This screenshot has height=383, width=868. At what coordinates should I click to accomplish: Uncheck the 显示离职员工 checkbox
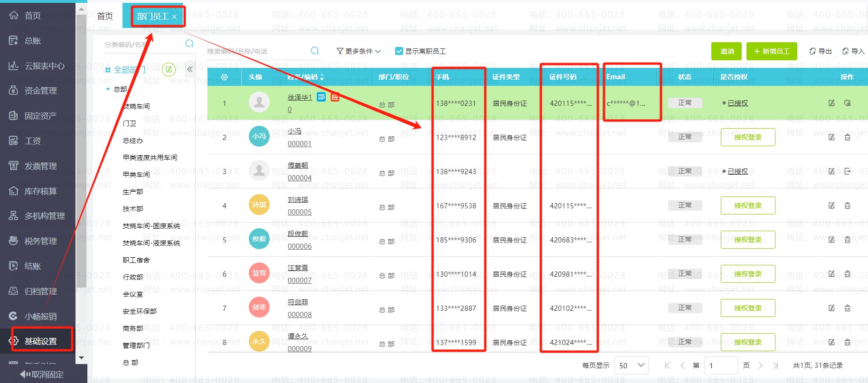[x=399, y=51]
